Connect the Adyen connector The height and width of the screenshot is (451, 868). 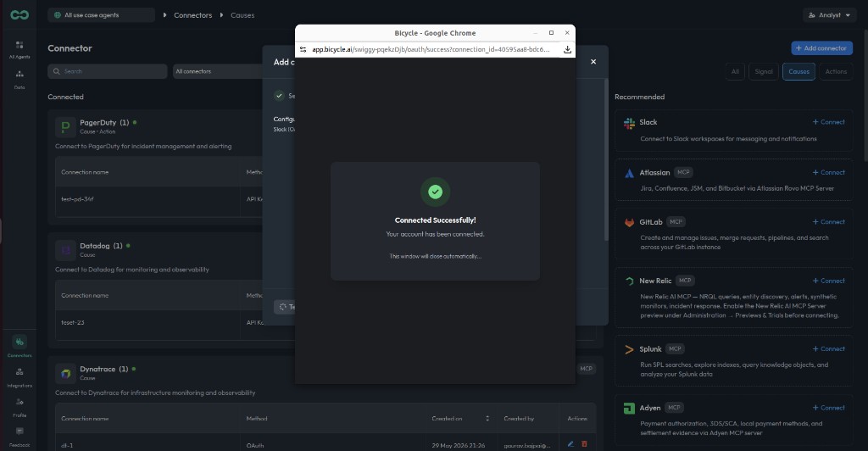pyautogui.click(x=828, y=407)
